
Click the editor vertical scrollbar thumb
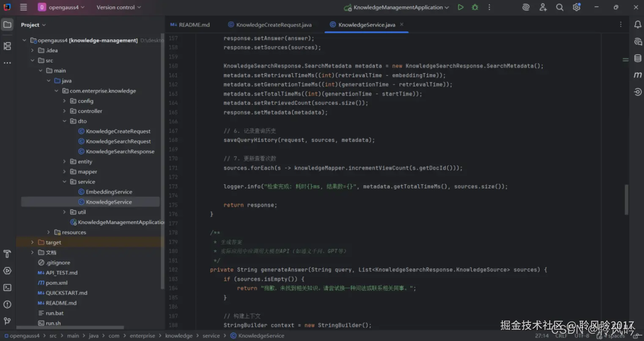(x=626, y=199)
